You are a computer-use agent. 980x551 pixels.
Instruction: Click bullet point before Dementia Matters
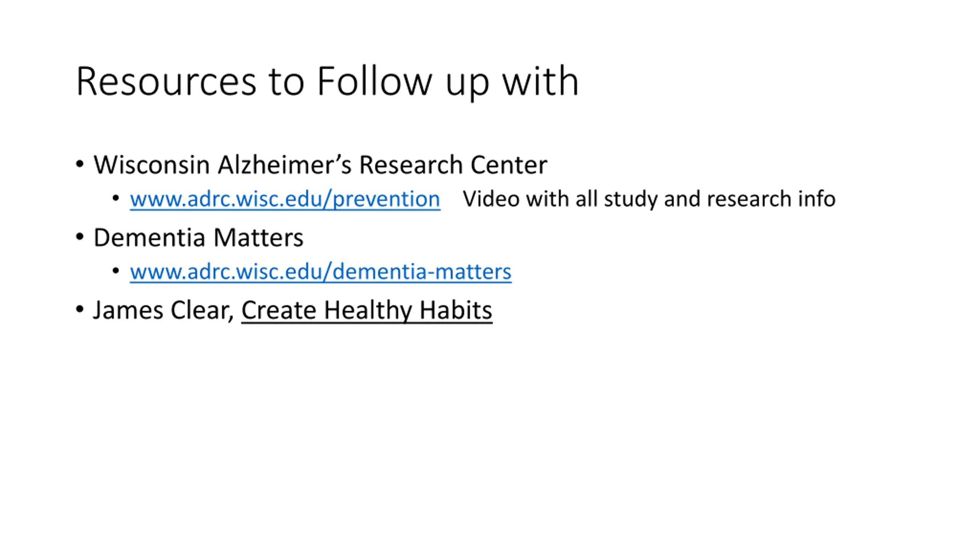click(x=80, y=237)
